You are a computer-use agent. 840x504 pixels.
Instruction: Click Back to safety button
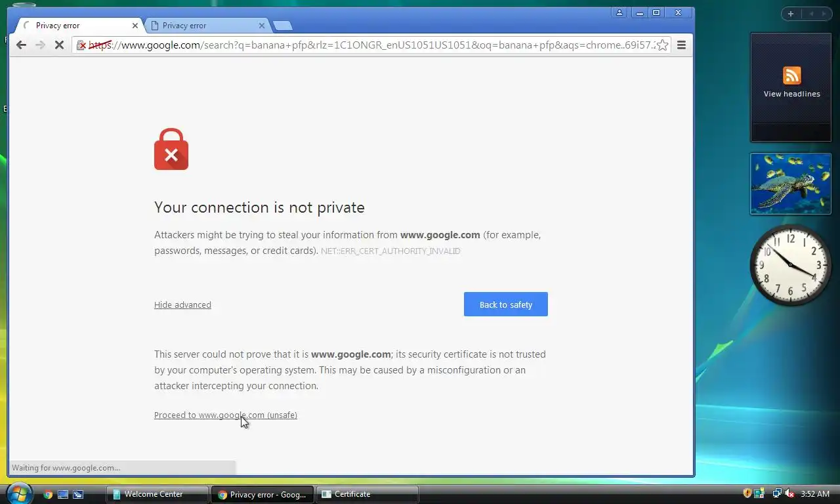click(x=506, y=304)
